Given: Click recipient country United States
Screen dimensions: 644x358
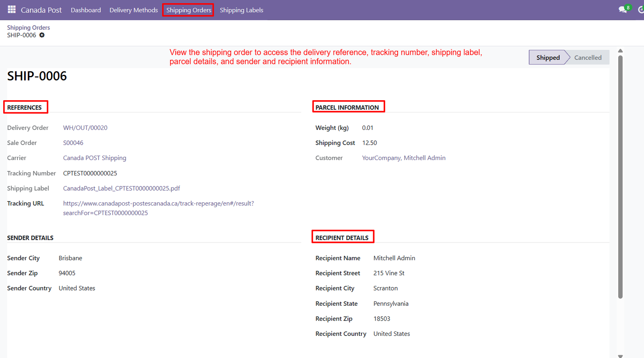Looking at the screenshot, I should tap(392, 334).
